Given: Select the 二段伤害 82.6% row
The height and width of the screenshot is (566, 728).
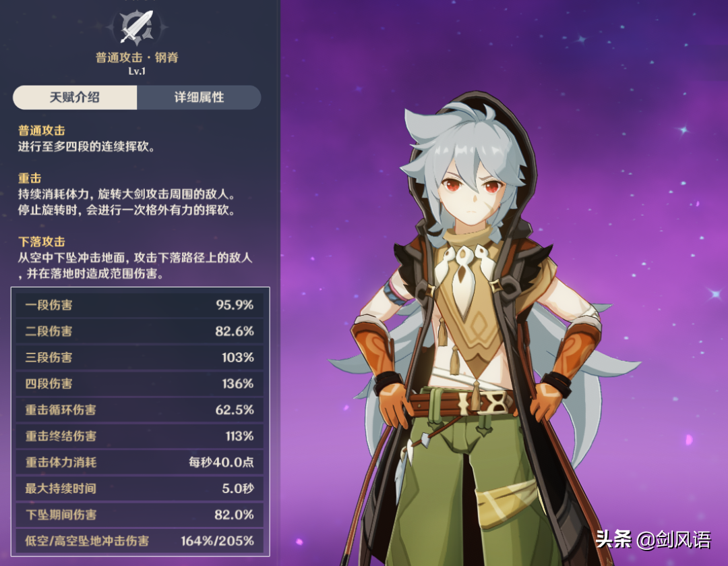Looking at the screenshot, I should (x=140, y=331).
